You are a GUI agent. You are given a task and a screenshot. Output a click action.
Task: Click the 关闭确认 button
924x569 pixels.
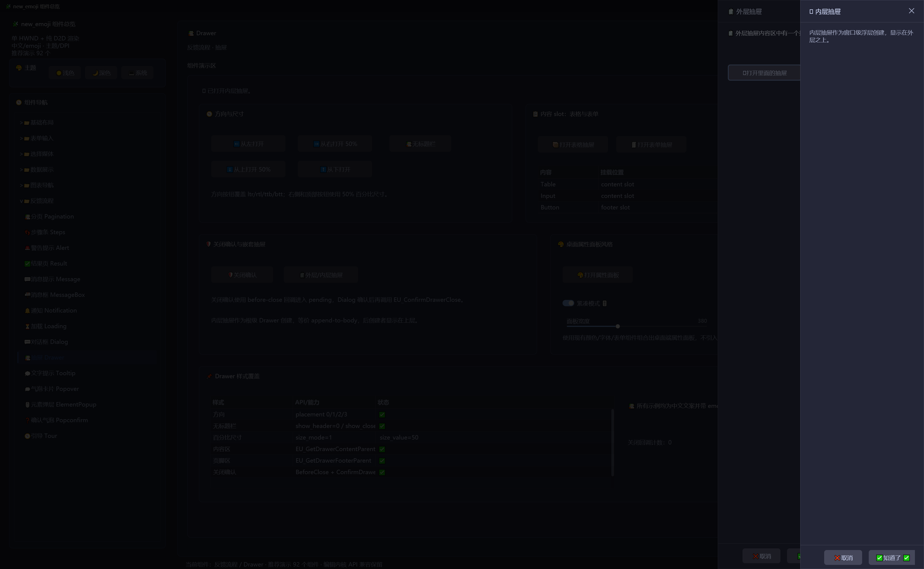click(x=242, y=275)
